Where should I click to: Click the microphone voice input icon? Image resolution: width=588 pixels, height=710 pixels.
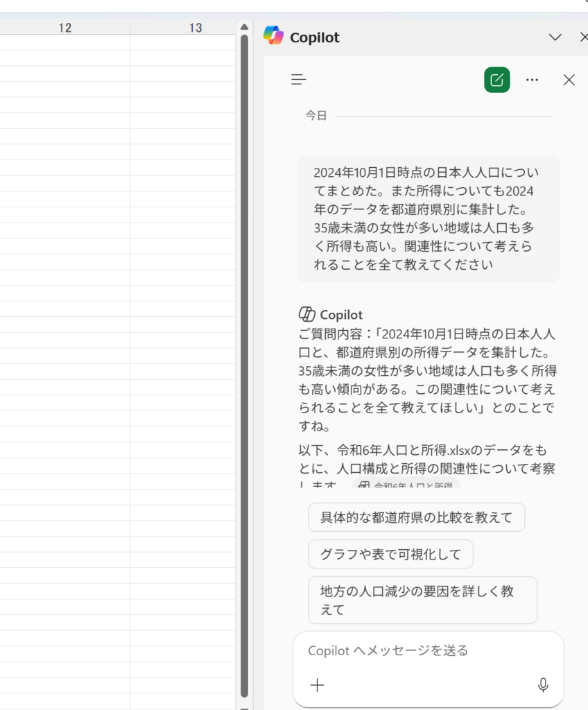[x=543, y=685]
